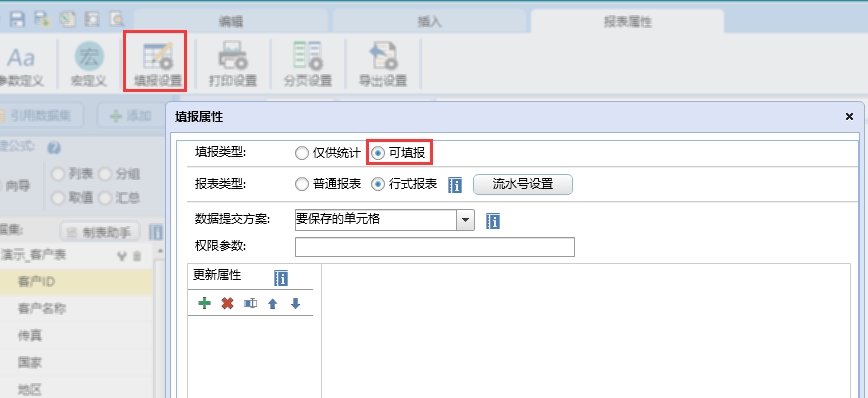Image resolution: width=868 pixels, height=398 pixels.
Task: Click trash icon on 演示_客户表 row
Action: point(137,256)
